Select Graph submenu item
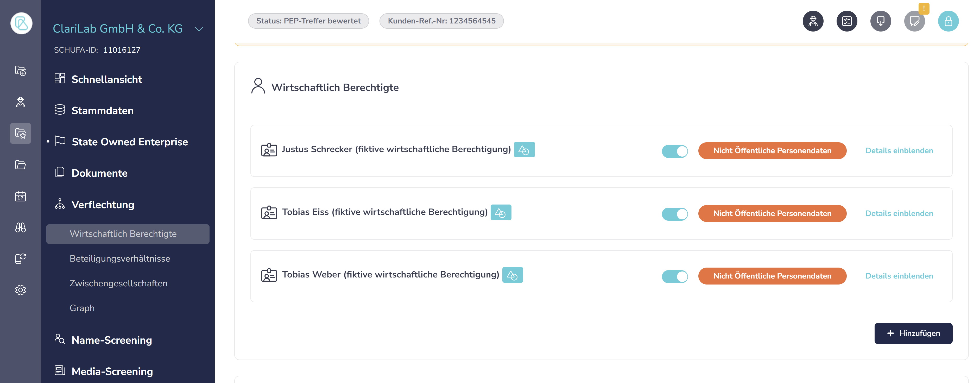The height and width of the screenshot is (383, 980). pos(82,308)
